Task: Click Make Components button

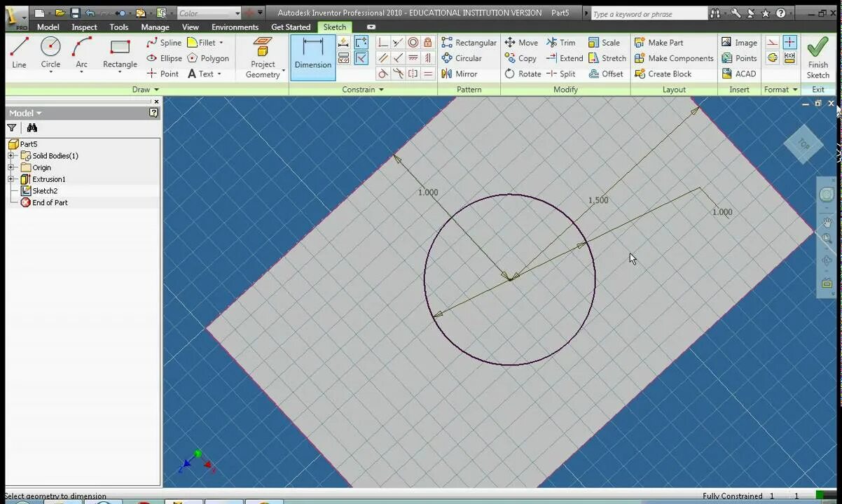Action: 674,58
